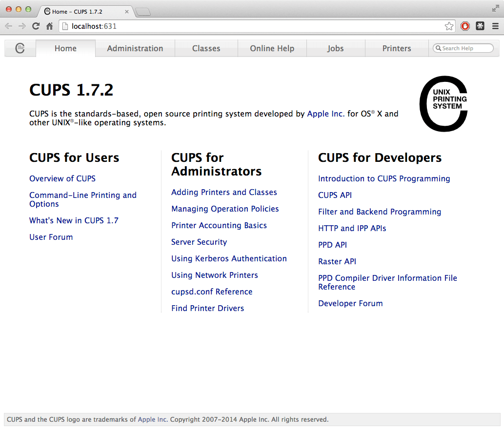This screenshot has width=504, height=430.
Task: Open Command-Line Printing and Options
Action: (x=83, y=199)
